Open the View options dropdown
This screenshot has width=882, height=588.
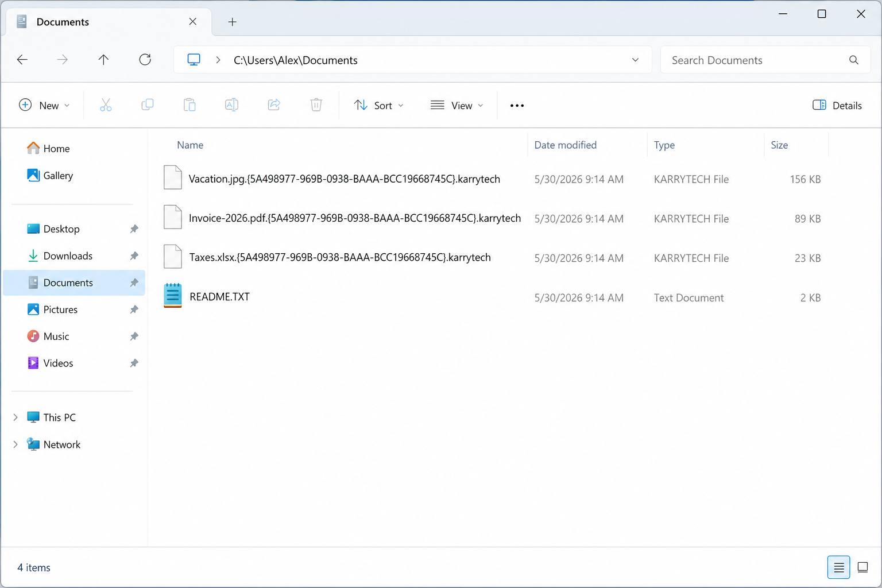click(457, 105)
